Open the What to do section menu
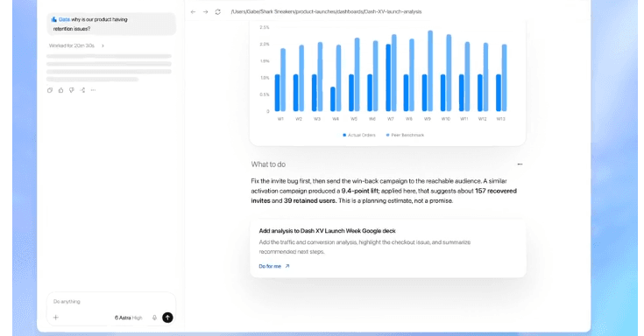 [520, 164]
